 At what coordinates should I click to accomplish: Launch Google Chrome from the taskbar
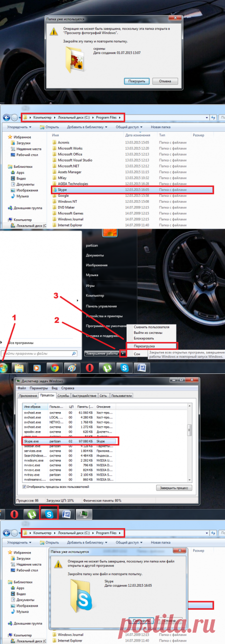tap(54, 368)
